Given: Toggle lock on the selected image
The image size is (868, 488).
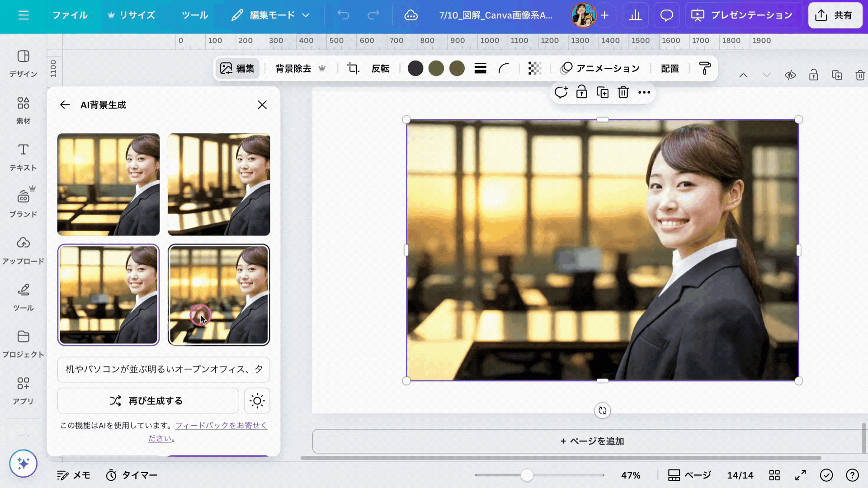Looking at the screenshot, I should click(x=581, y=92).
